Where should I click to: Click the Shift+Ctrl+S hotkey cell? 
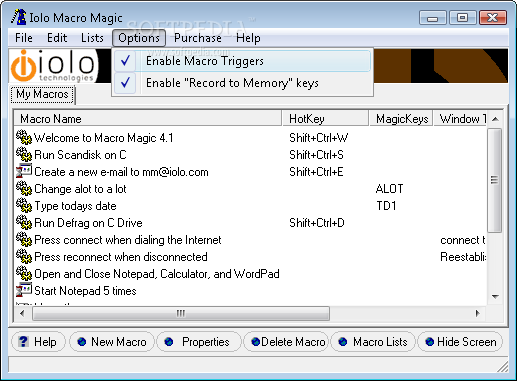316,155
